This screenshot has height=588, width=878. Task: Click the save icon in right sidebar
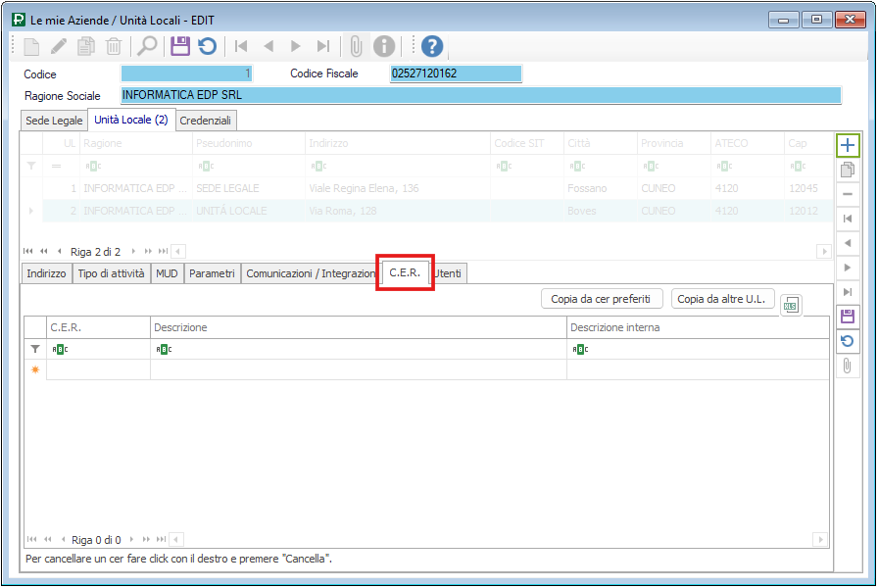pos(848,317)
